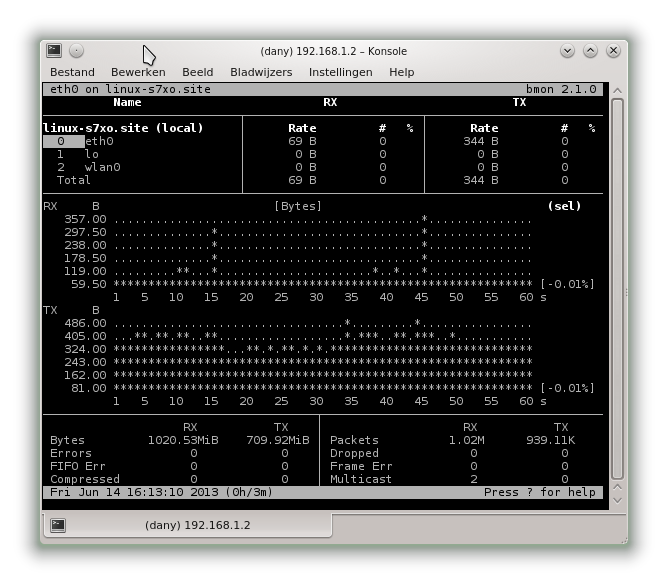Click the (sel) indicator text
The width and height of the screenshot is (668, 584).
(x=564, y=206)
